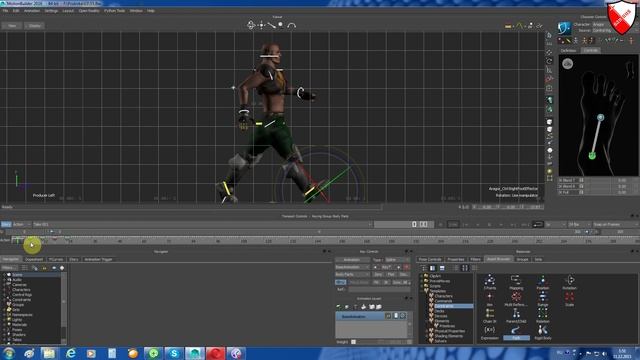Switch to the FCurves tab
The width and height of the screenshot is (640, 360).
coord(56,259)
